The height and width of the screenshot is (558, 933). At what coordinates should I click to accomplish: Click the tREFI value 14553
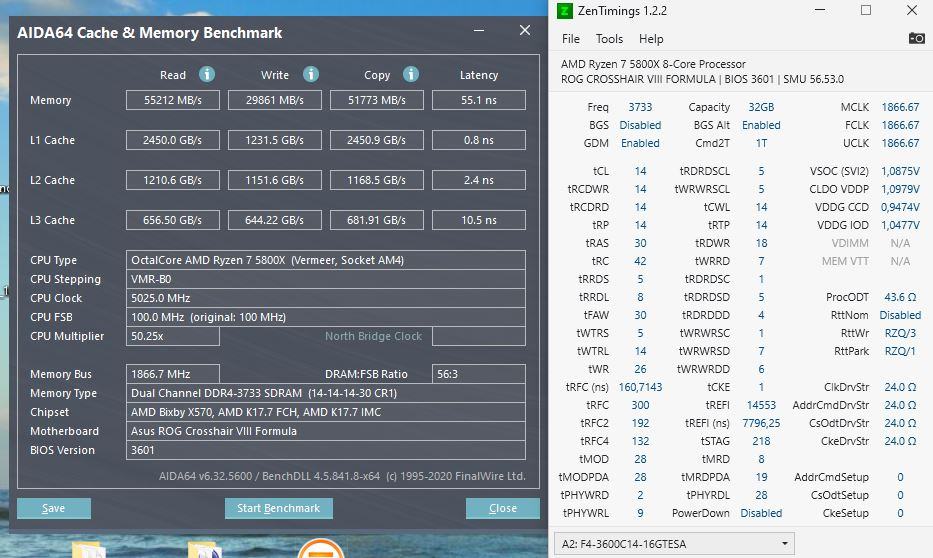761,405
